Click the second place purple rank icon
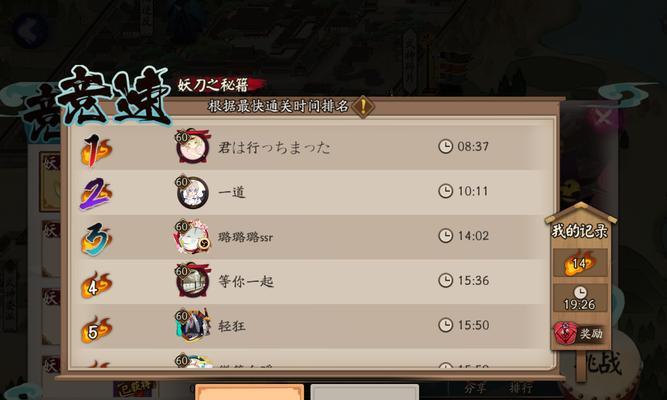The image size is (667, 400). coord(96,194)
